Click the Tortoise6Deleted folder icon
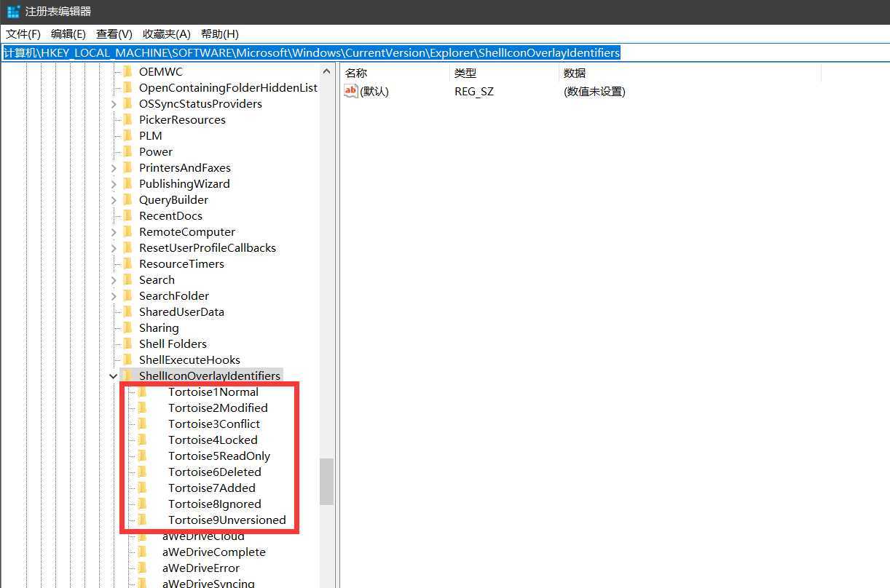 tap(142, 472)
